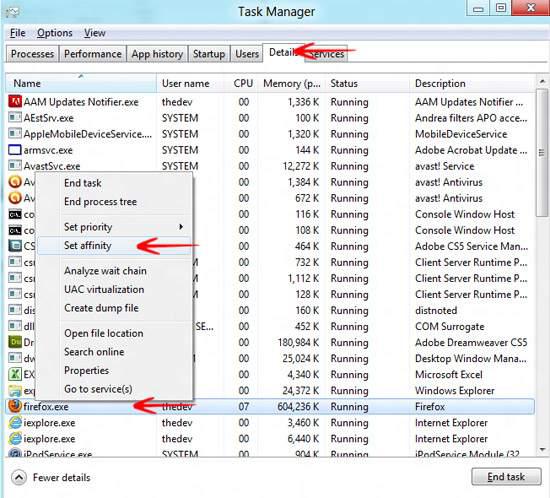550x498 pixels.
Task: Click the Internet Explorer icon with 3,460 K memory
Action: click(15, 423)
